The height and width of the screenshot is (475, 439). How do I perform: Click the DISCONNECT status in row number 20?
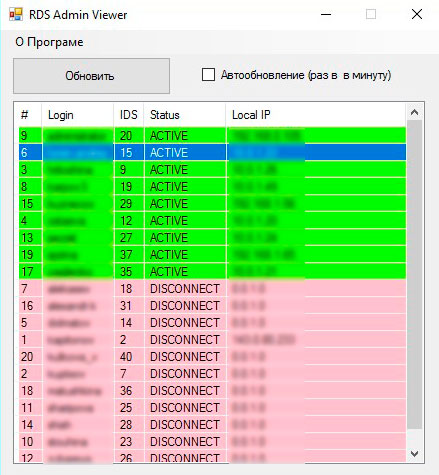[185, 357]
